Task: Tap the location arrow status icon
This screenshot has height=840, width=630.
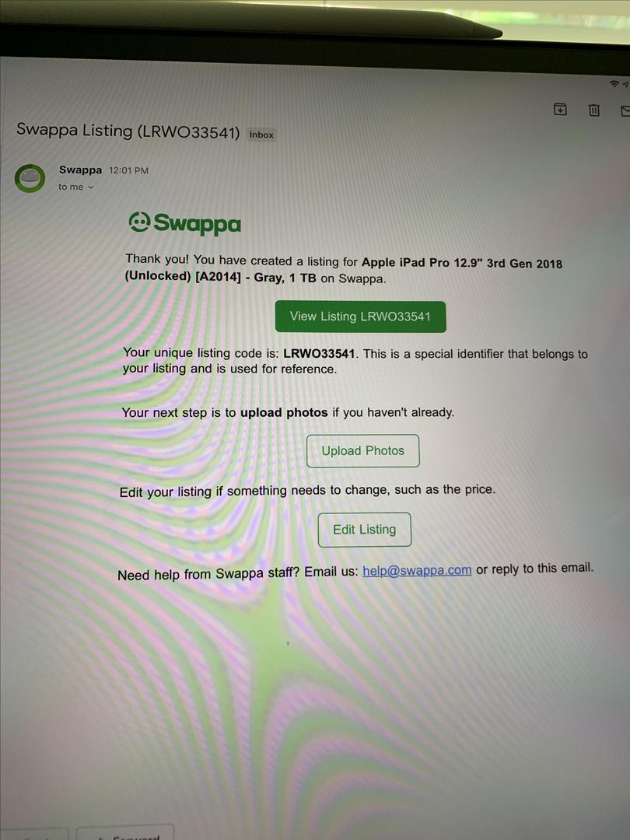Action: (625, 84)
